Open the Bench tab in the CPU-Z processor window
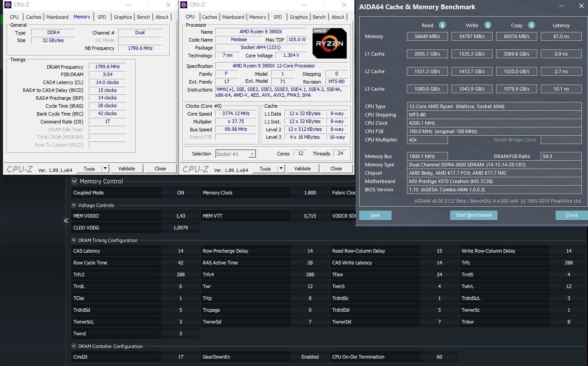 (319, 17)
